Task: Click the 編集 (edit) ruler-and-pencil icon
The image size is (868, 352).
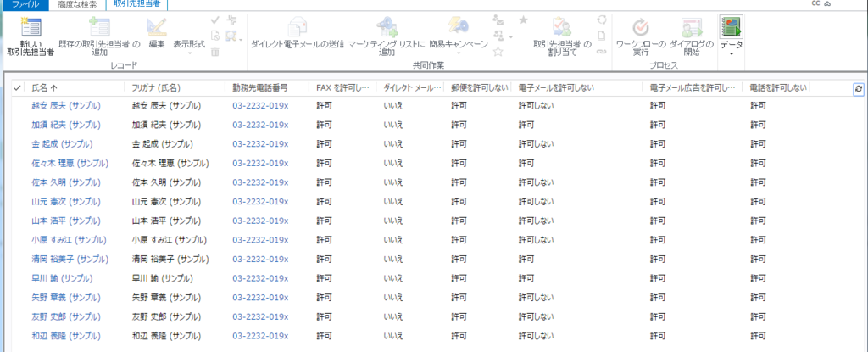Action: (157, 28)
